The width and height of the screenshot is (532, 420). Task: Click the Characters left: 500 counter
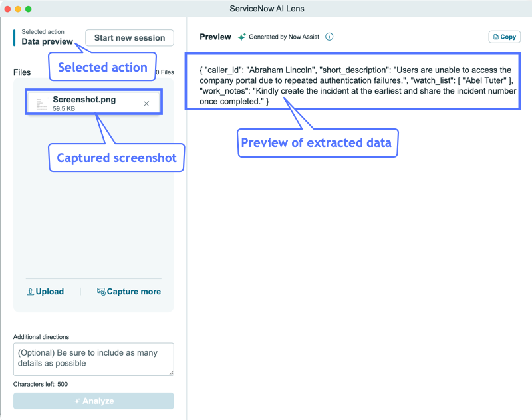coord(41,384)
